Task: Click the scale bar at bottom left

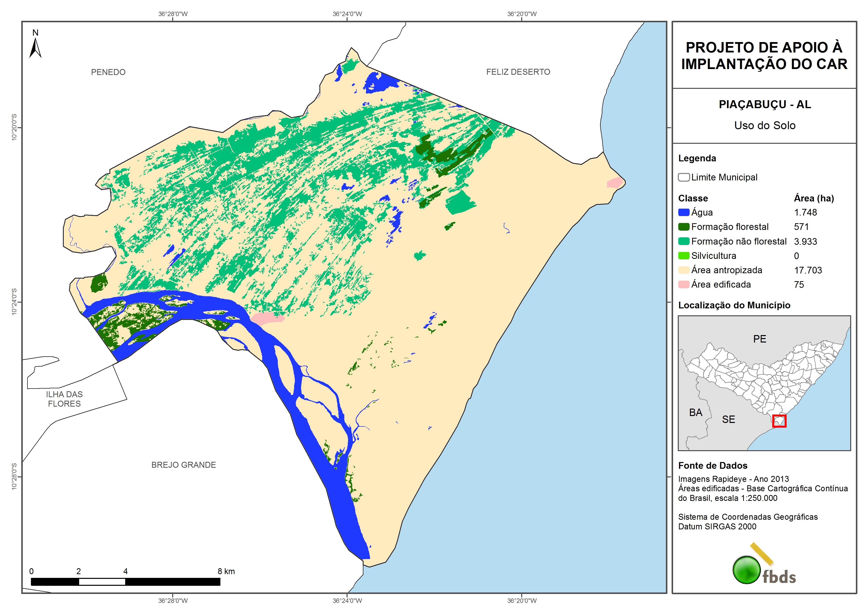Action: click(125, 582)
